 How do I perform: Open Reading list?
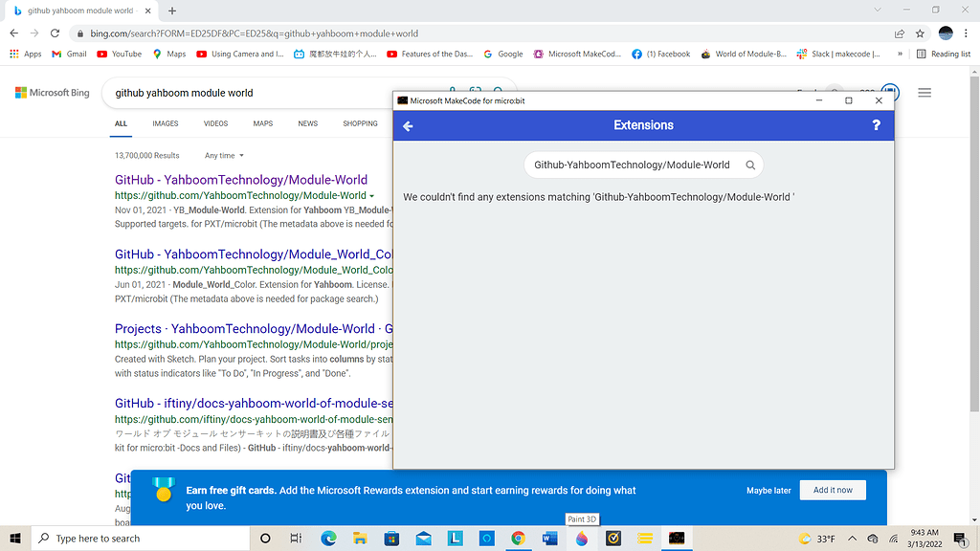click(x=944, y=55)
